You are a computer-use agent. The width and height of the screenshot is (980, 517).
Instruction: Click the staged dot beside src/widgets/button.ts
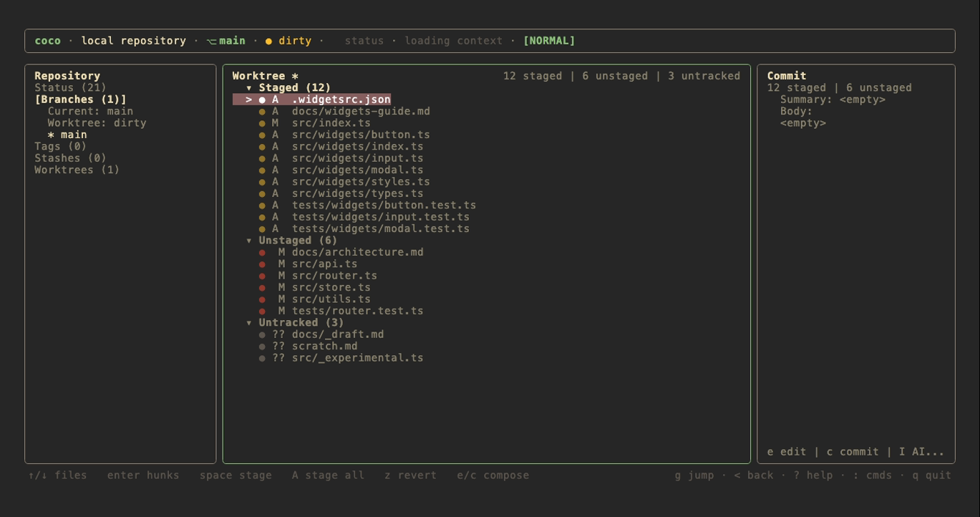pyautogui.click(x=262, y=135)
